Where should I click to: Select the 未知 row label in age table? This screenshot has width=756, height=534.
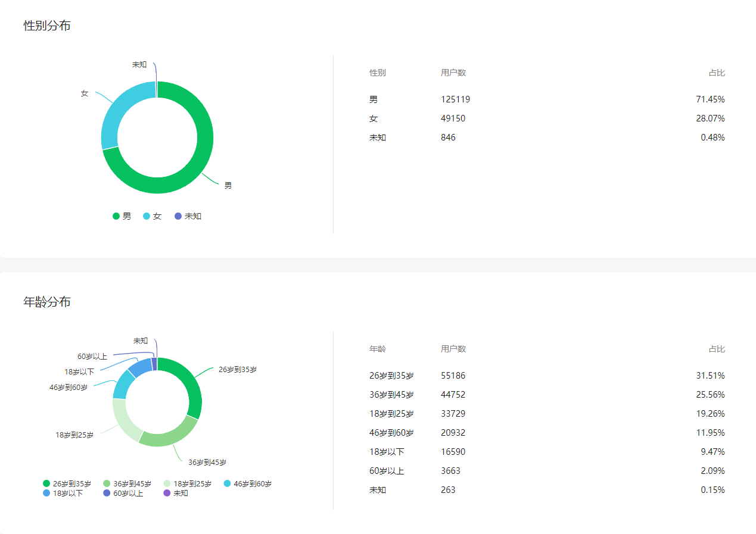pyautogui.click(x=378, y=490)
